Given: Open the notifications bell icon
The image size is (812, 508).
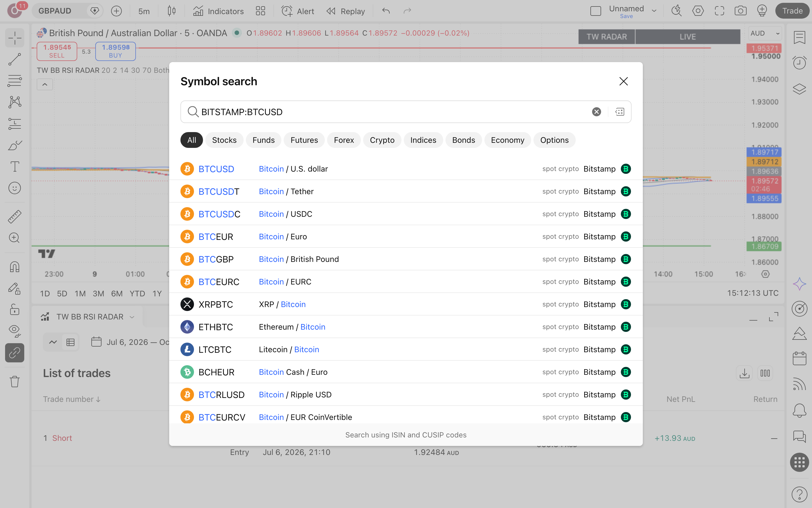Looking at the screenshot, I should (799, 410).
